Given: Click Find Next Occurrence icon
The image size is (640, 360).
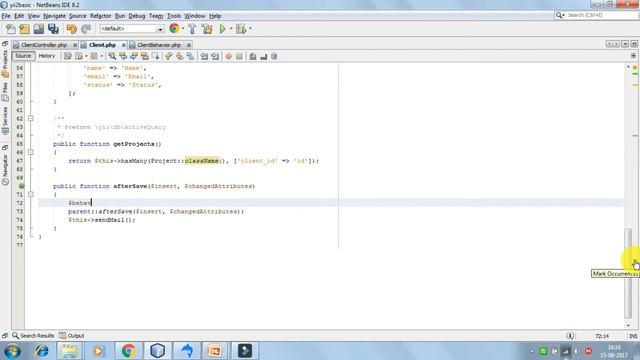Looking at the screenshot, I should click(x=134, y=56).
